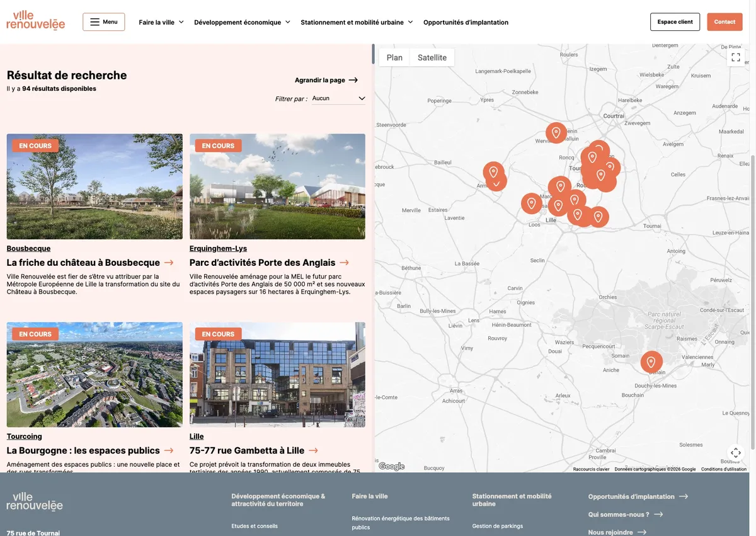Expand Développement économique menu
Viewport: 756px width, 536px height.
[x=243, y=22]
